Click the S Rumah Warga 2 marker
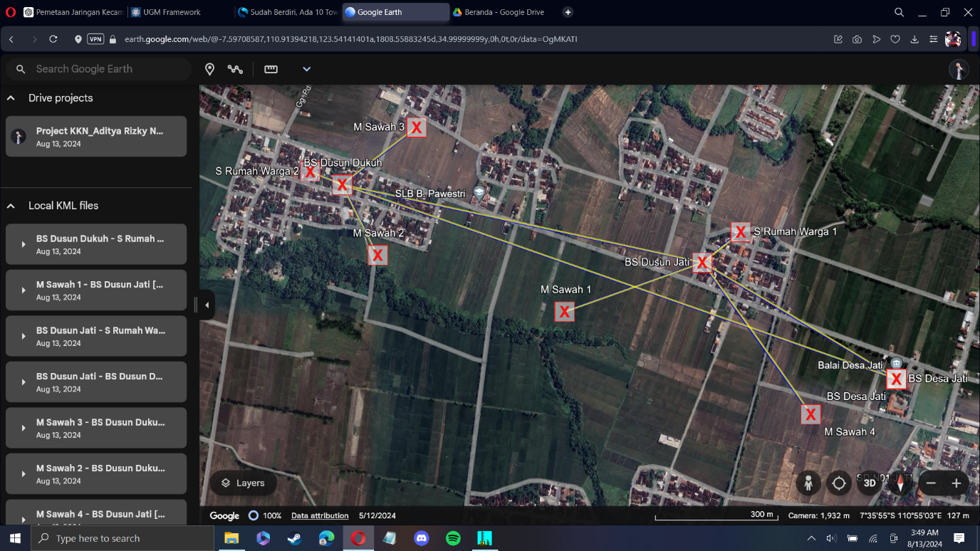The height and width of the screenshot is (551, 980). pos(310,172)
